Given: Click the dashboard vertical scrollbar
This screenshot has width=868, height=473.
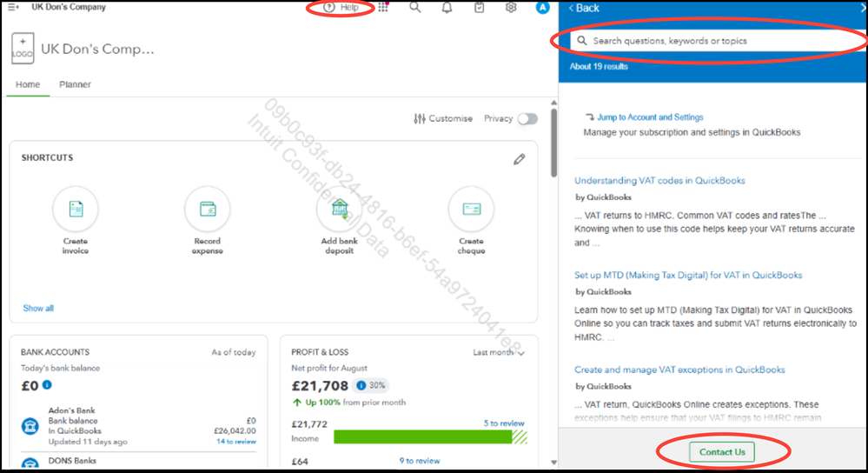Looking at the screenshot, I should coord(553,144).
